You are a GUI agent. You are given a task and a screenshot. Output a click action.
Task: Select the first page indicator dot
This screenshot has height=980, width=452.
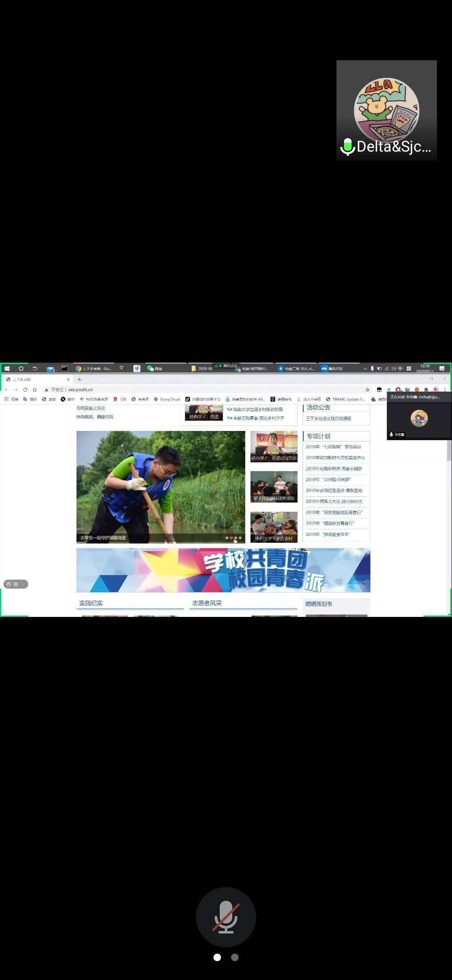(x=217, y=957)
